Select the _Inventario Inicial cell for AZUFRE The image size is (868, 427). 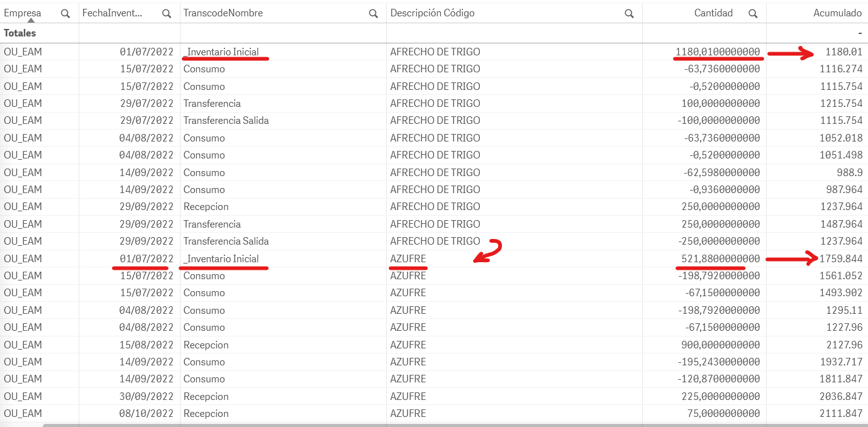pos(221,258)
